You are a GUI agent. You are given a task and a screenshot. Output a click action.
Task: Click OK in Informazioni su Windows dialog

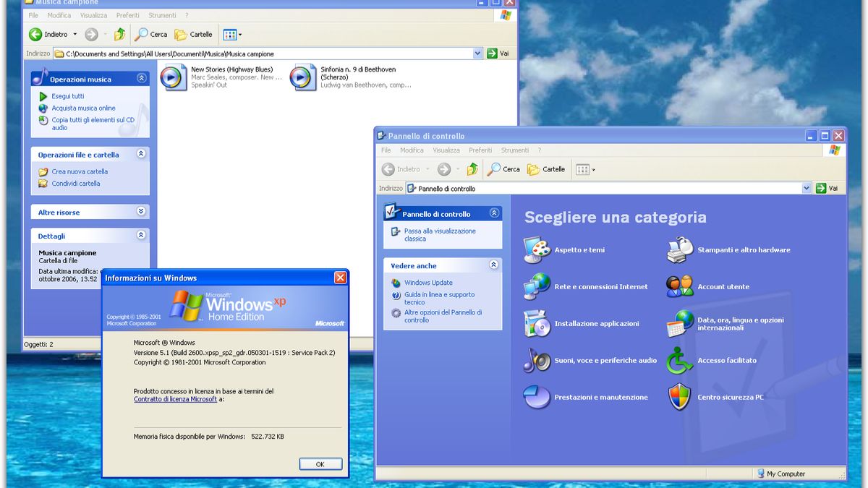tap(320, 464)
